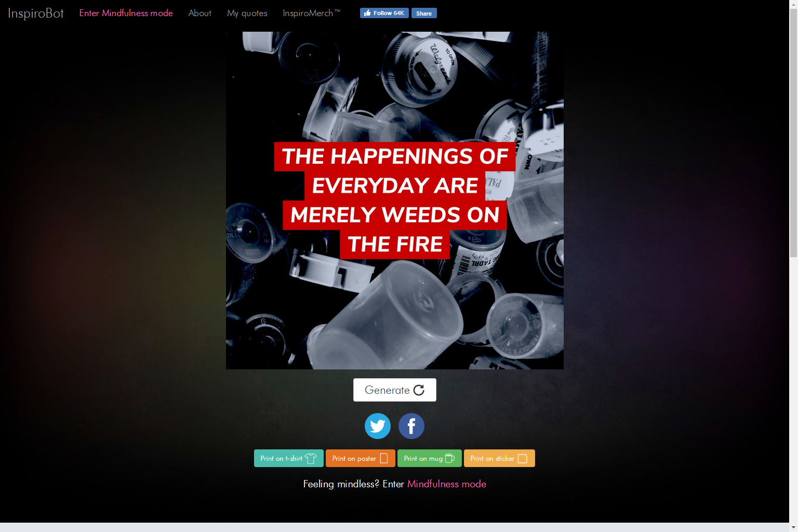The height and width of the screenshot is (532, 798).
Task: Click the Print on poster button
Action: [361, 458]
